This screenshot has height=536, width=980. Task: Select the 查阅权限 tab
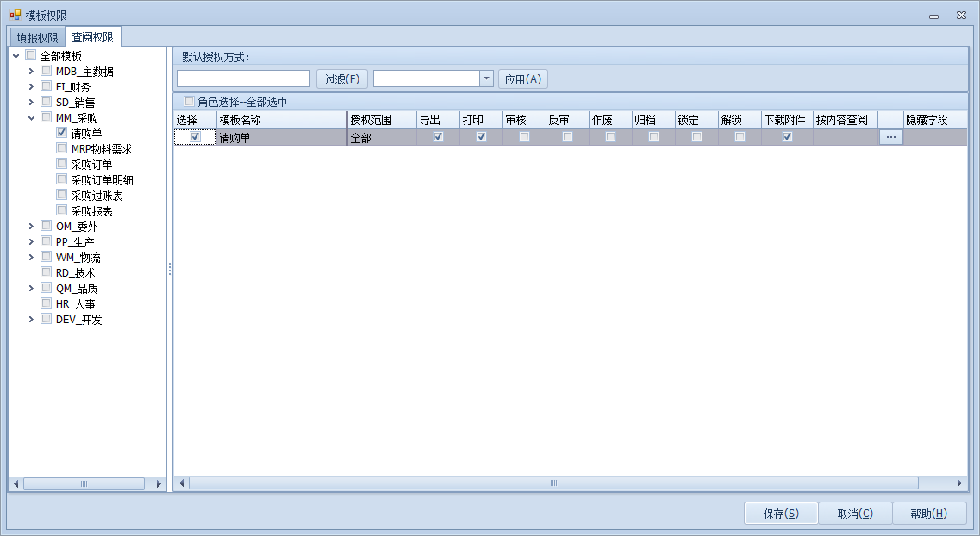click(92, 37)
